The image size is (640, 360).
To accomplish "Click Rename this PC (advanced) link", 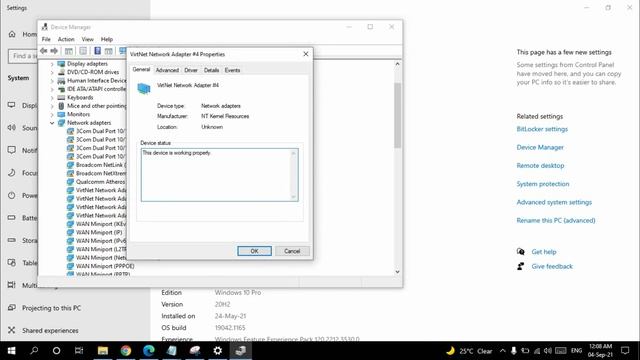I will click(556, 220).
